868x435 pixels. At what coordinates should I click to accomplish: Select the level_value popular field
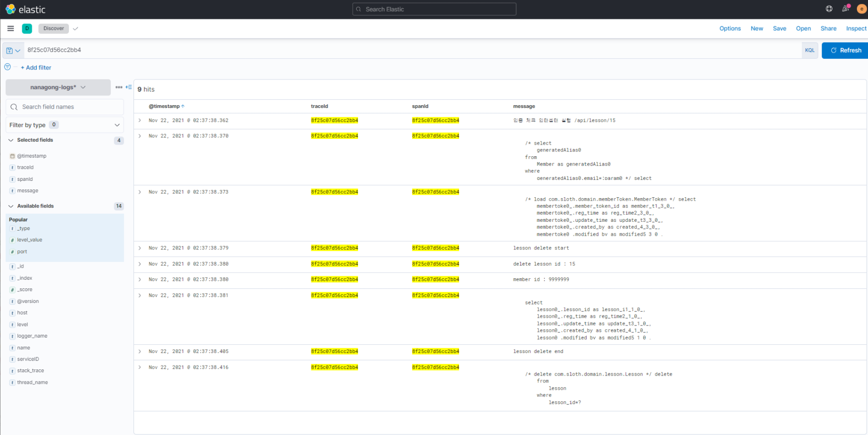pos(30,240)
